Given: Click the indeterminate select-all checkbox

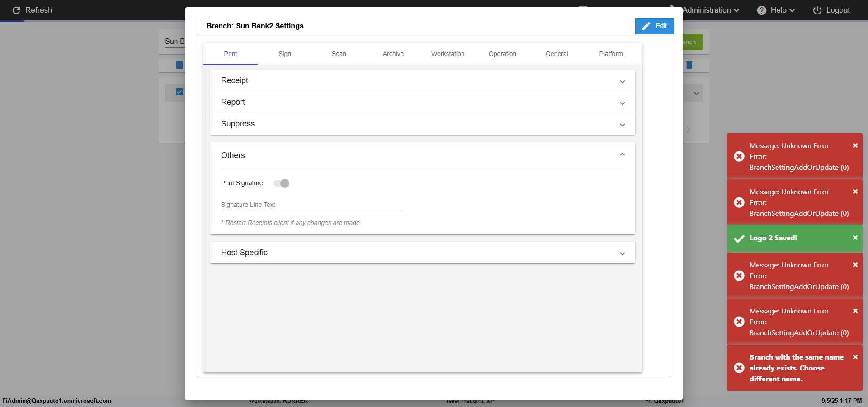Looking at the screenshot, I should [x=179, y=65].
